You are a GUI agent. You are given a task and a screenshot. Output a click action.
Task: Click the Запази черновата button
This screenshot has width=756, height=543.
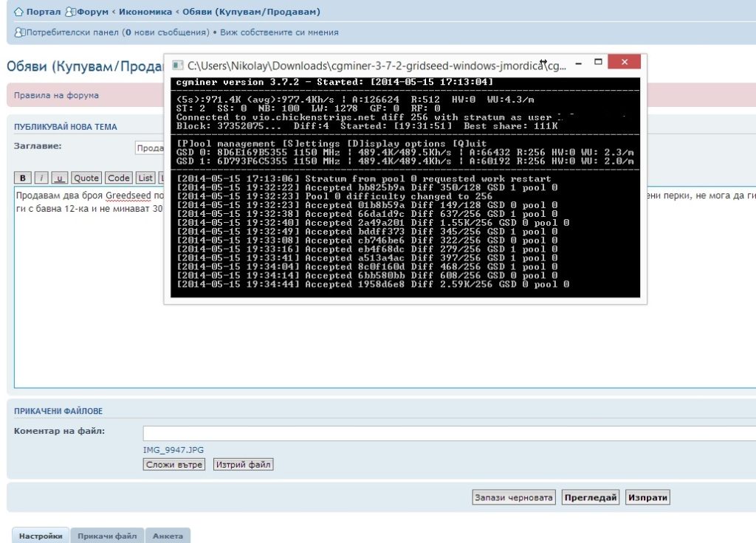coord(514,497)
